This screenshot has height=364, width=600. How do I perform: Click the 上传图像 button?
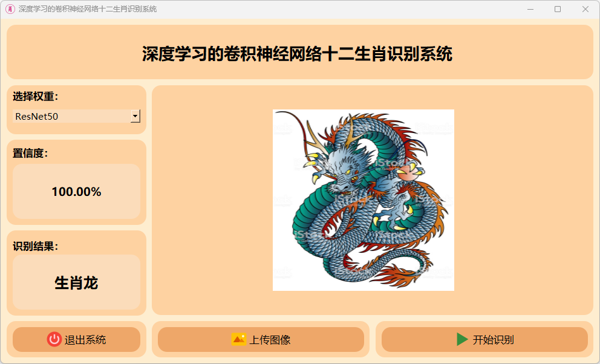click(261, 339)
